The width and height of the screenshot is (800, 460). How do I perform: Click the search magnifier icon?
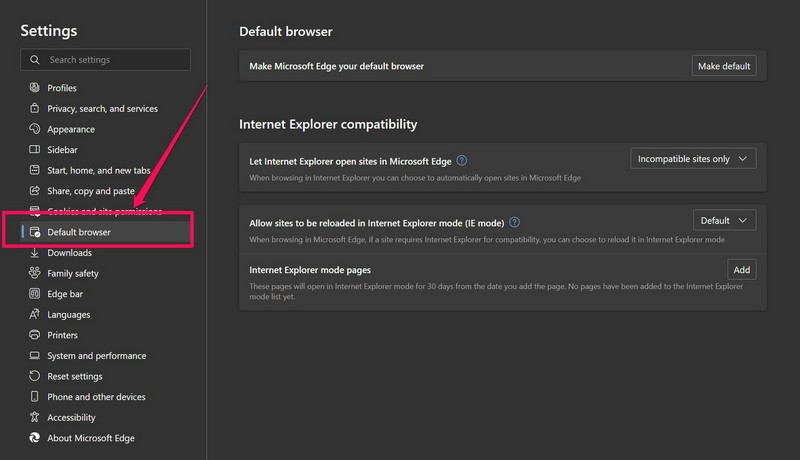[35, 60]
